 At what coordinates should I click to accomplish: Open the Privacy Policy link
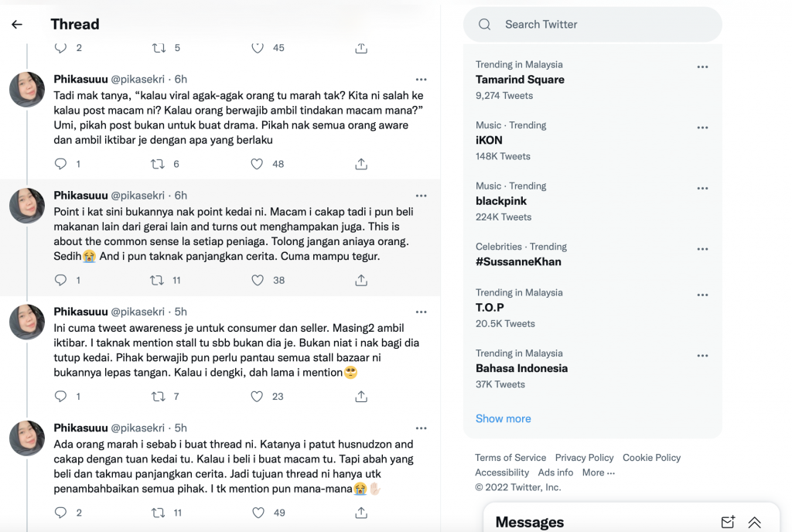[x=584, y=458]
